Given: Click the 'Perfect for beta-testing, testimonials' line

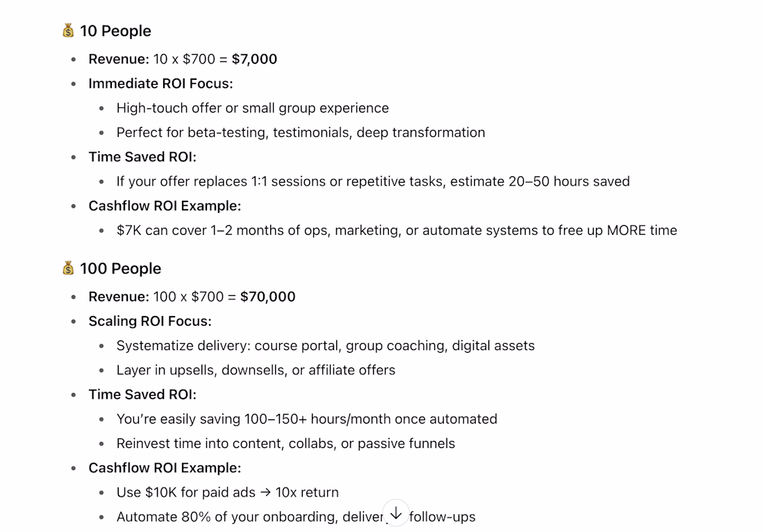Looking at the screenshot, I should click(301, 133).
